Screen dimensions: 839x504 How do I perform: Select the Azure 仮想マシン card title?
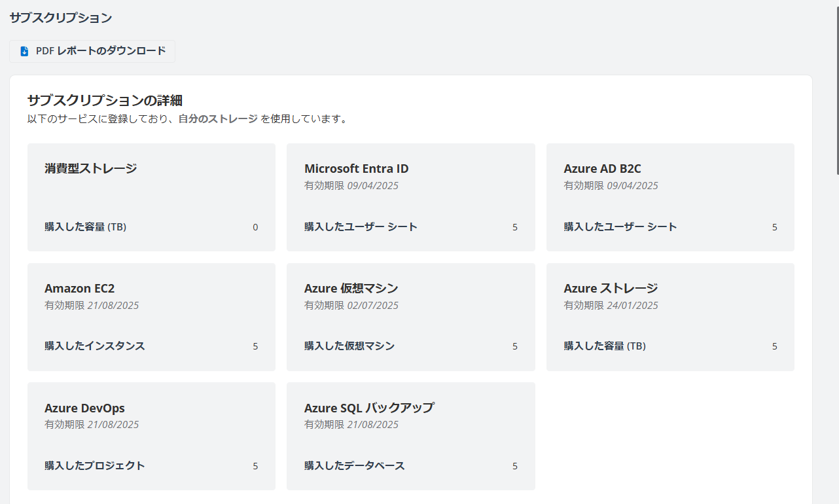[351, 288]
